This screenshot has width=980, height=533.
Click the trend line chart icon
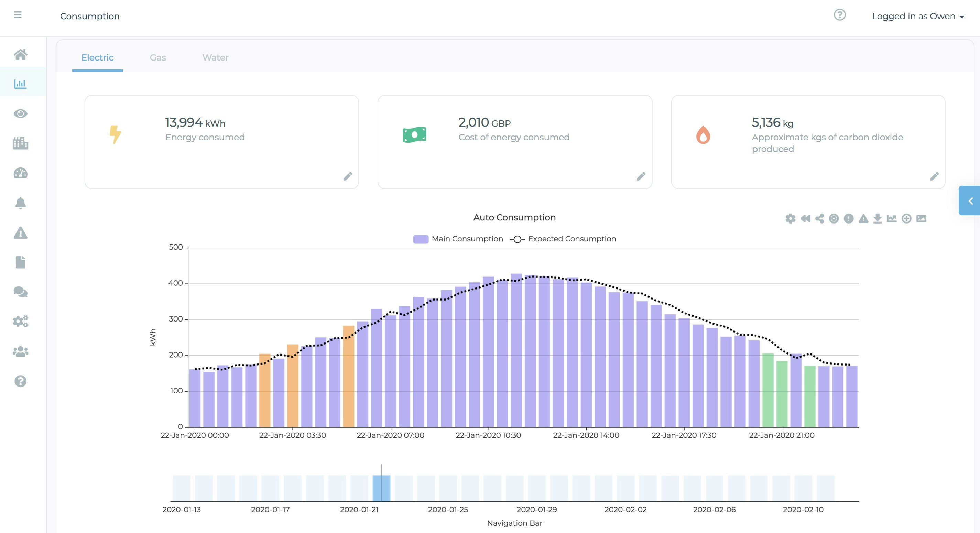coord(891,218)
